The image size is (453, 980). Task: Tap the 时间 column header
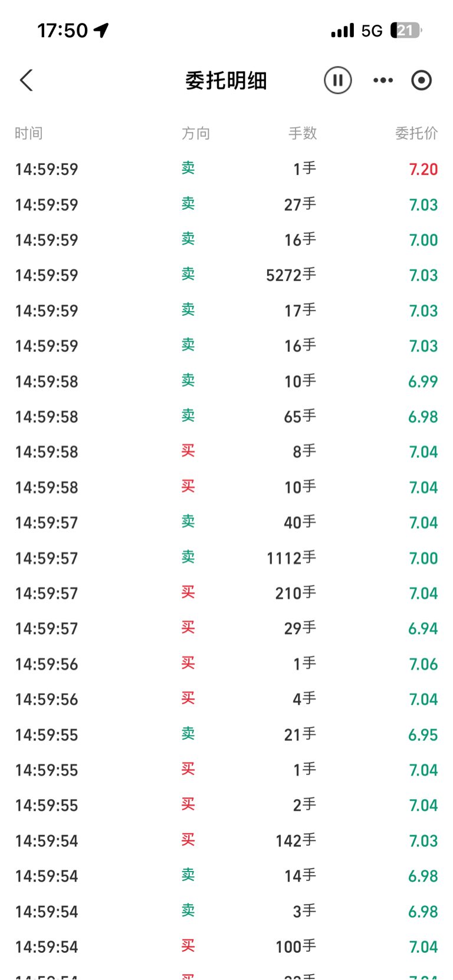[x=29, y=133]
